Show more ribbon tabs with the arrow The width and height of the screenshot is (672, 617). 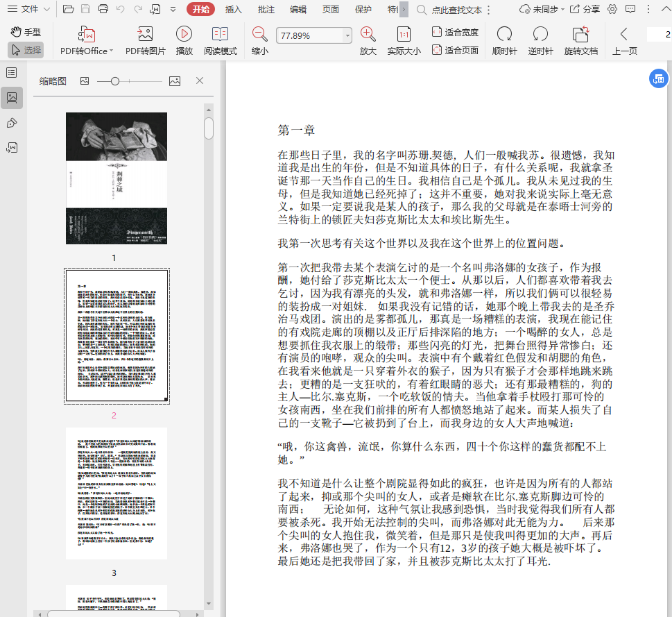point(404,10)
